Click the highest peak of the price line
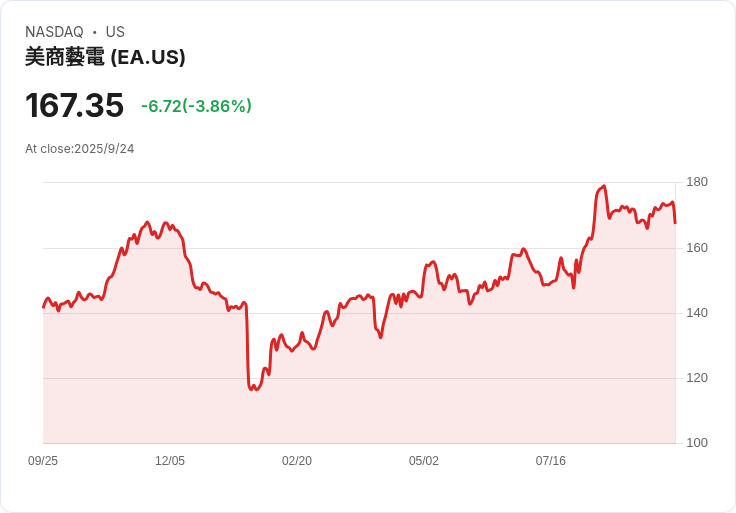Viewport: 736px width, 513px height. coord(604,186)
